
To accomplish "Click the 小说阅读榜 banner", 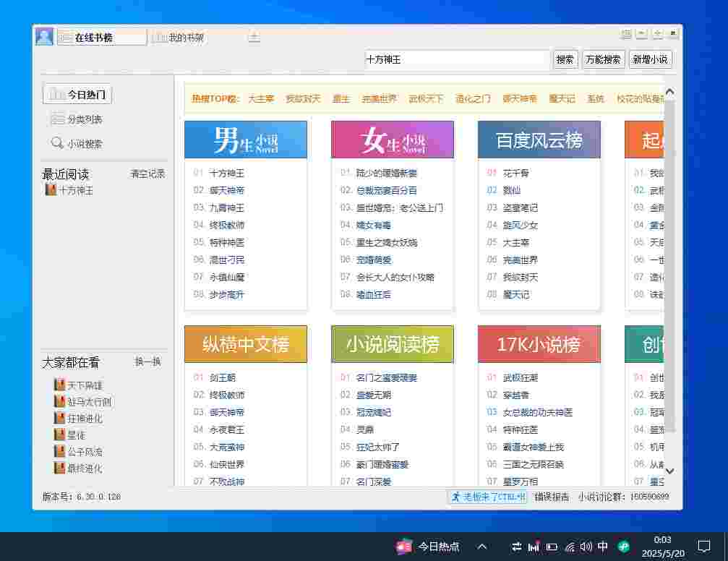I will tap(393, 344).
